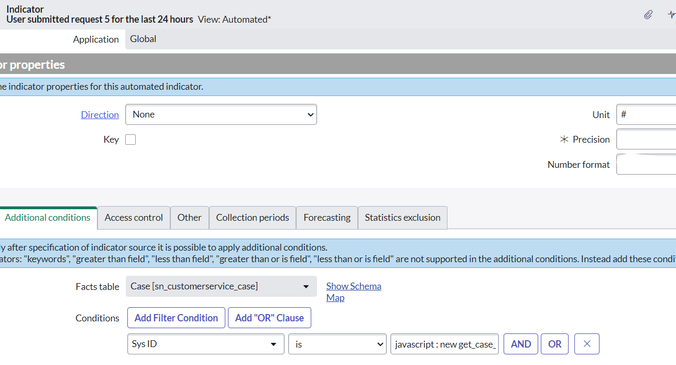Tick the Key checkbox
This screenshot has height=365, width=676.
[x=130, y=140]
